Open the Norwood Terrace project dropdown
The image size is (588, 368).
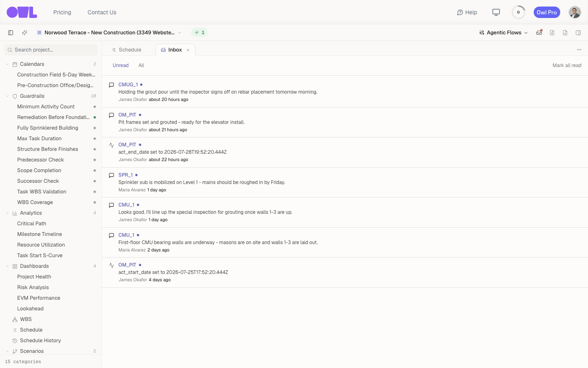109,33
